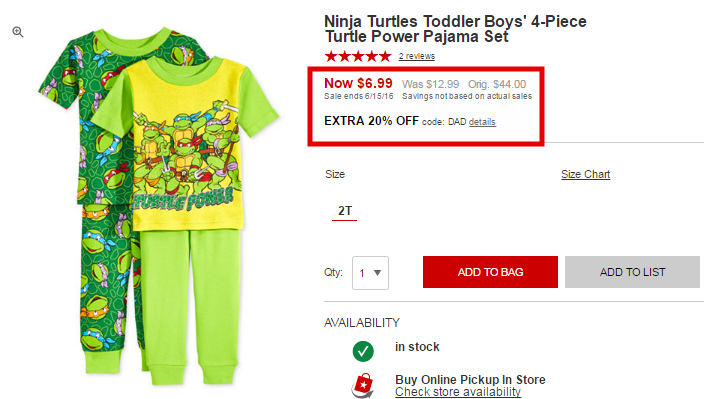Screen dimensions: 714x399
Task: Open the quantity dropdown
Action: click(370, 273)
